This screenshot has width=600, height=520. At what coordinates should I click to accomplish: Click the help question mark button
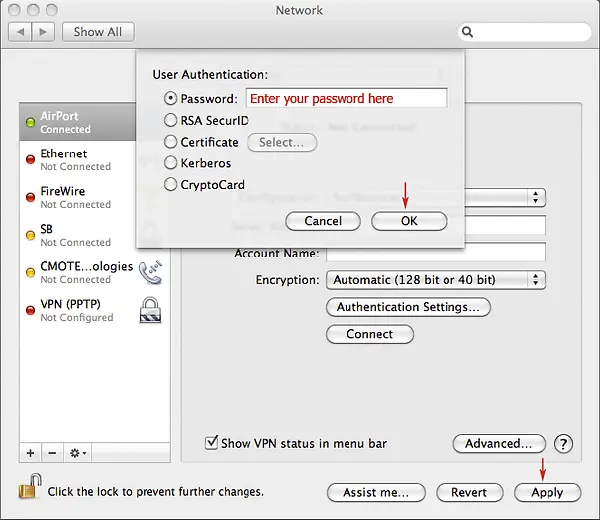(x=563, y=444)
